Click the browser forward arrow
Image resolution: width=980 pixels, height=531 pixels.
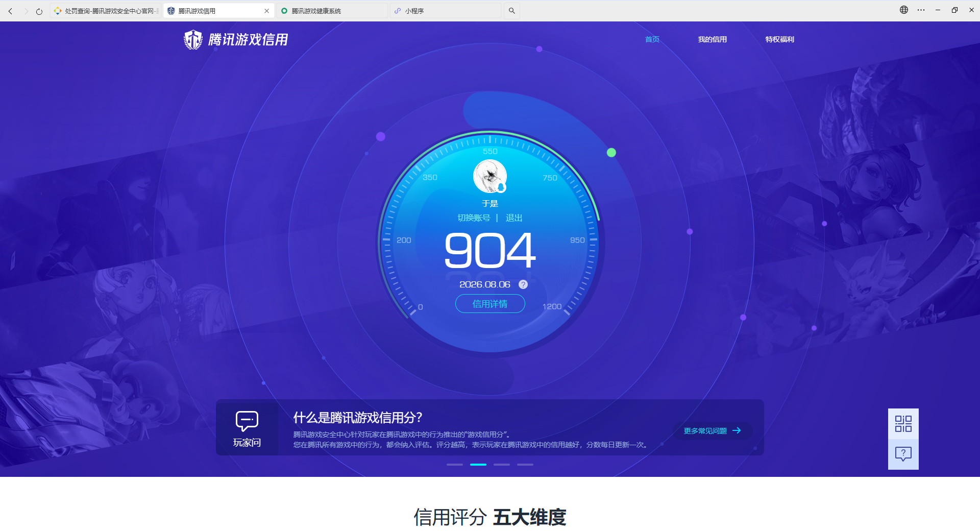click(26, 11)
